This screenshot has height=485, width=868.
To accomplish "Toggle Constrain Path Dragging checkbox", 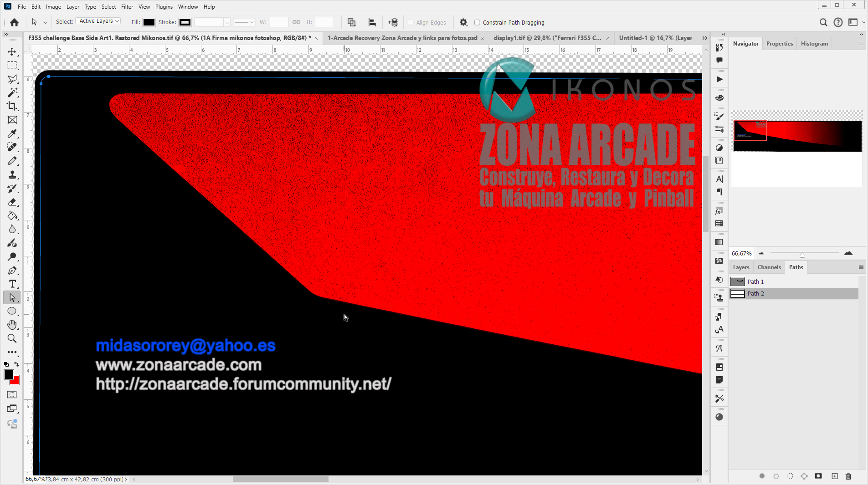I will point(477,22).
